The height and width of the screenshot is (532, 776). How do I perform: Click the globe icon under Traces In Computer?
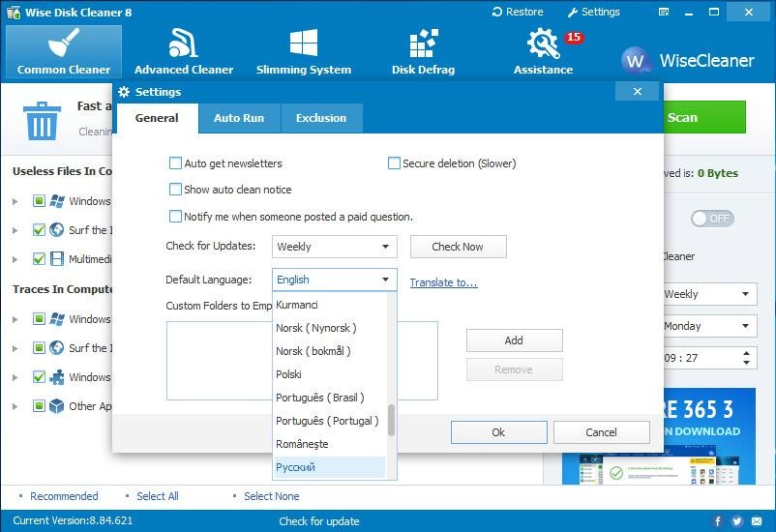57,348
